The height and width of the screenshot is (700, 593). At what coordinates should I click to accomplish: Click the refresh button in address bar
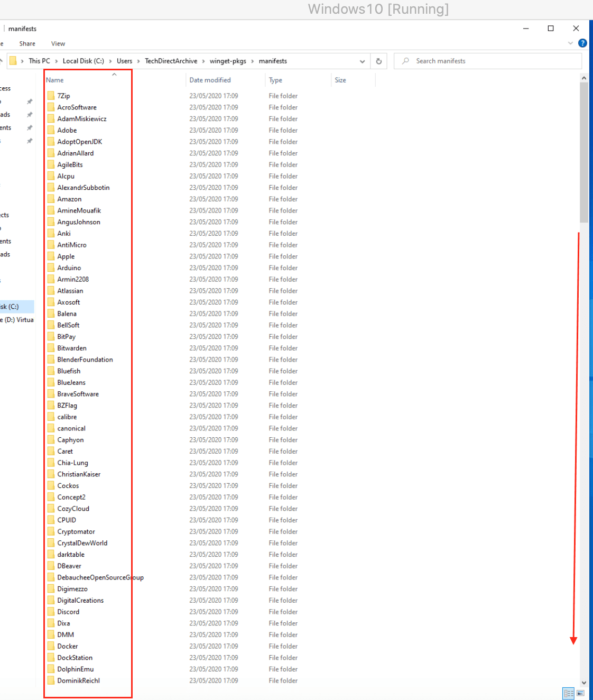coord(378,61)
